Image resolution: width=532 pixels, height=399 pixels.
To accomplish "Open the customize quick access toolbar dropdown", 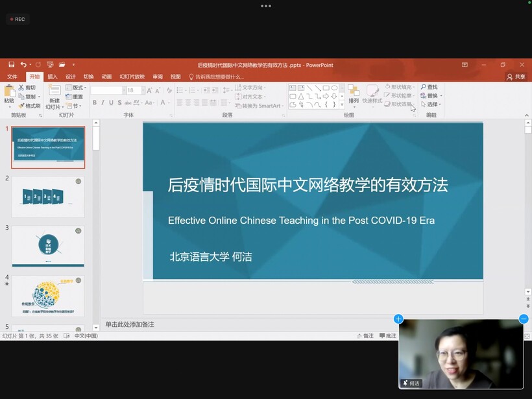I will pyautogui.click(x=73, y=65).
